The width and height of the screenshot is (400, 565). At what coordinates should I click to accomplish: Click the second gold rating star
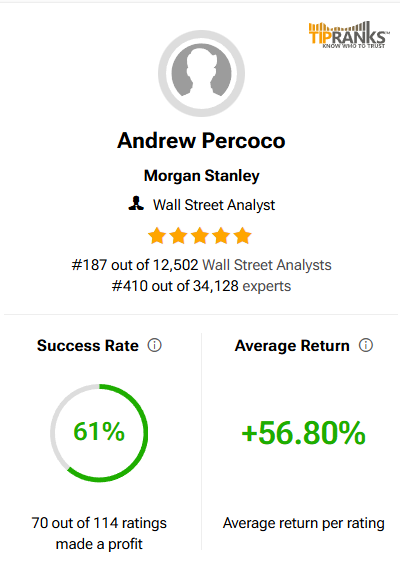pyautogui.click(x=178, y=236)
